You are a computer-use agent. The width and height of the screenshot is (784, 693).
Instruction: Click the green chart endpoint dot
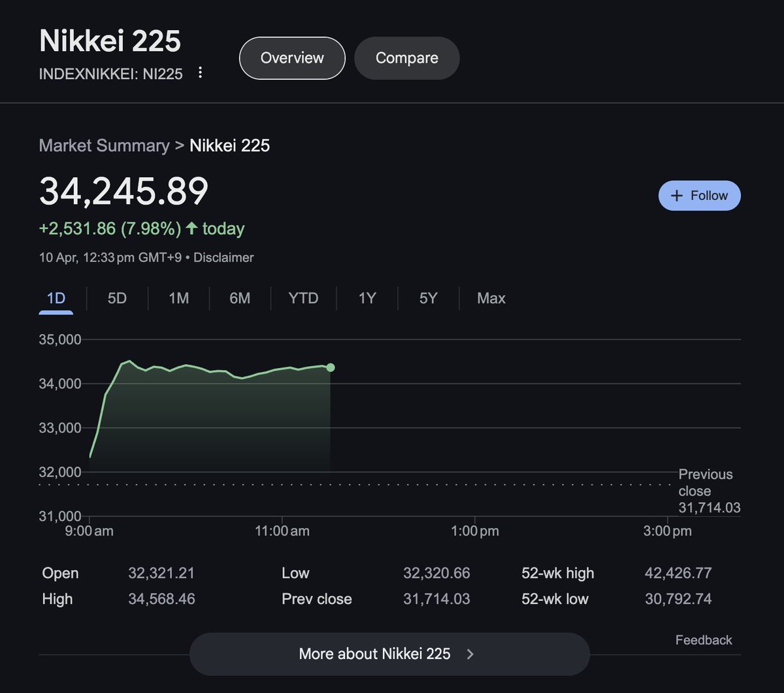point(331,367)
